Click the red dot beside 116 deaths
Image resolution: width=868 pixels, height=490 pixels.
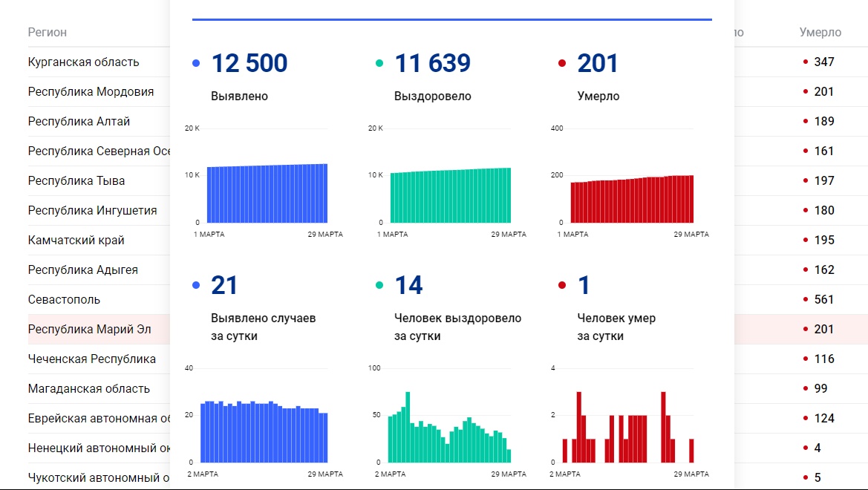806,359
